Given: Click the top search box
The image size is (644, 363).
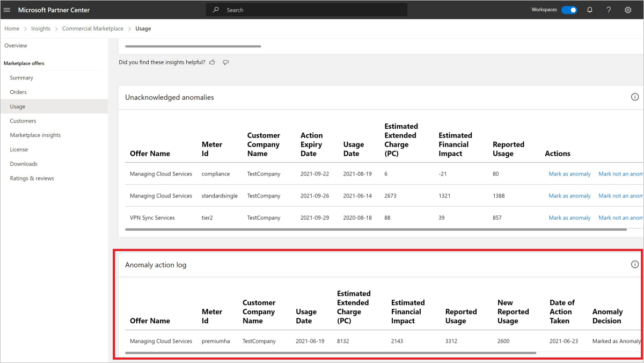Looking at the screenshot, I should coord(306,10).
